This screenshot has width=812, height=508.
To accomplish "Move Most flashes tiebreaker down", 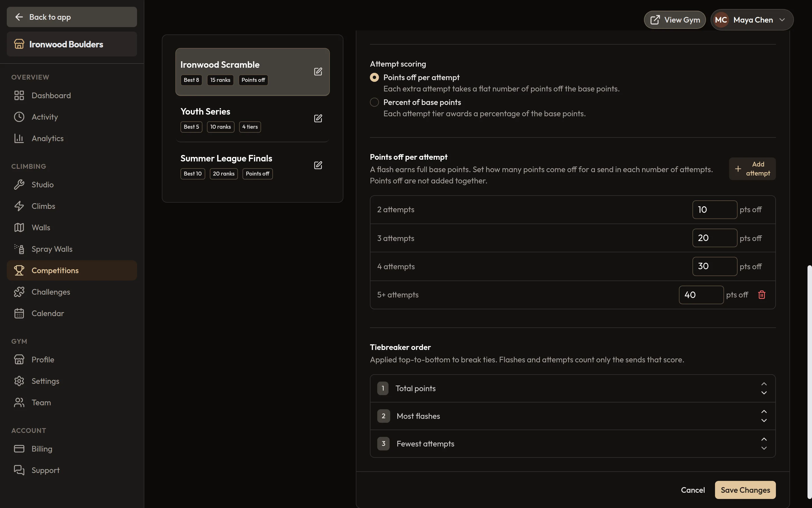I will [764, 421].
